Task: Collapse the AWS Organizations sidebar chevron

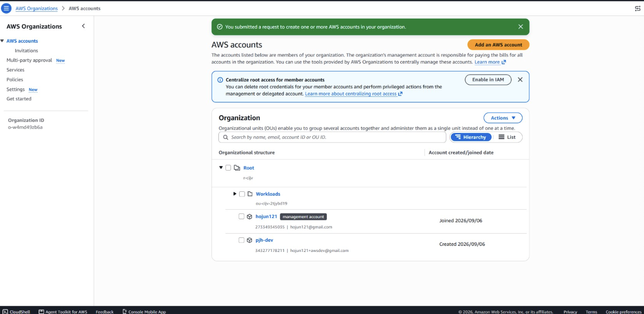Action: pos(83,26)
